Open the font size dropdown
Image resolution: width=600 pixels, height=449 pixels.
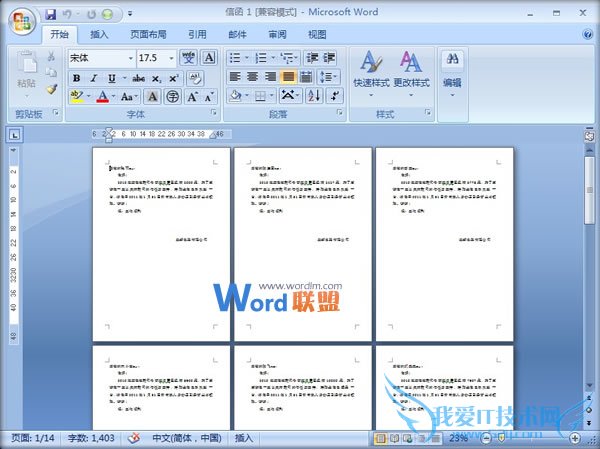pos(171,58)
